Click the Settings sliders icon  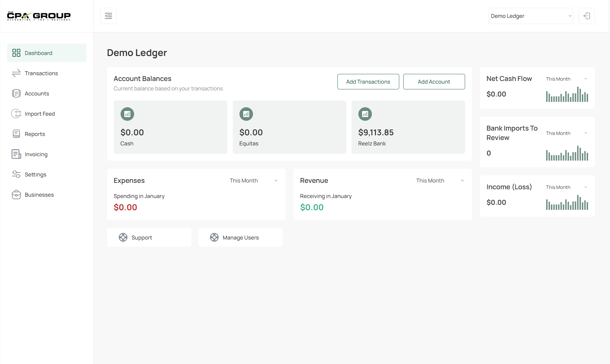pyautogui.click(x=16, y=174)
